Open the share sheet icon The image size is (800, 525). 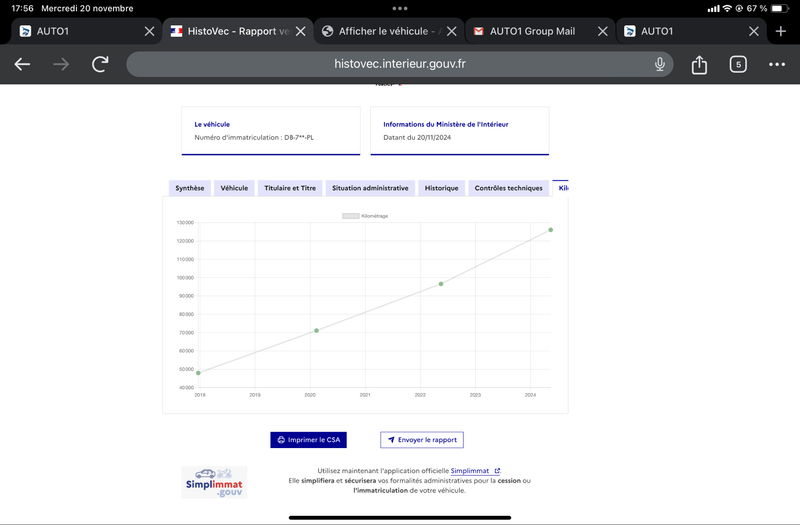[699, 64]
